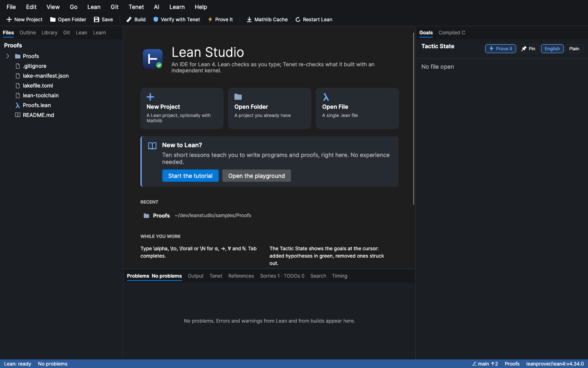
Task: Click the Prove It lightning bolt icon
Action: click(x=210, y=20)
